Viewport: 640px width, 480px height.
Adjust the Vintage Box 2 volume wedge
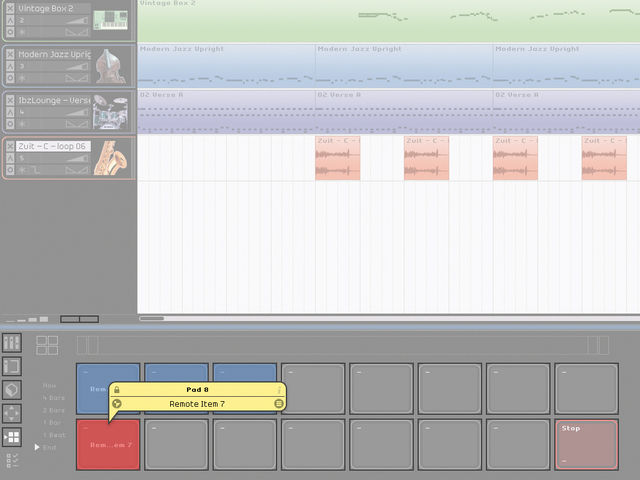click(77, 20)
